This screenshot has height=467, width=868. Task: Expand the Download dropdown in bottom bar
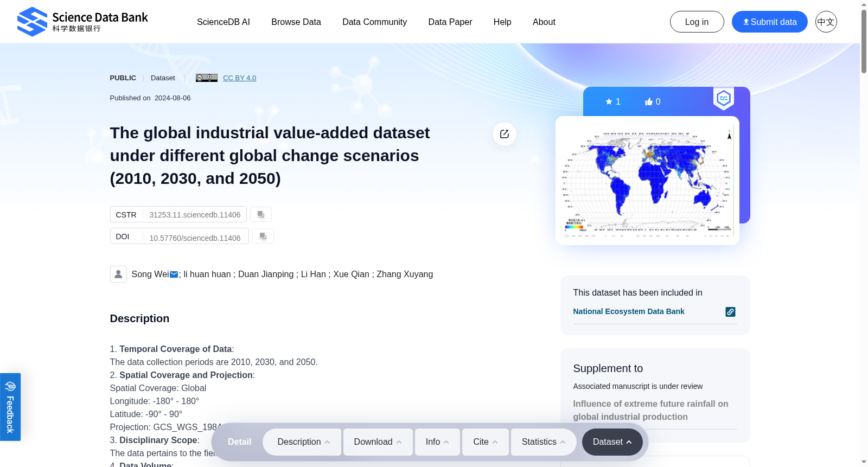coord(378,442)
